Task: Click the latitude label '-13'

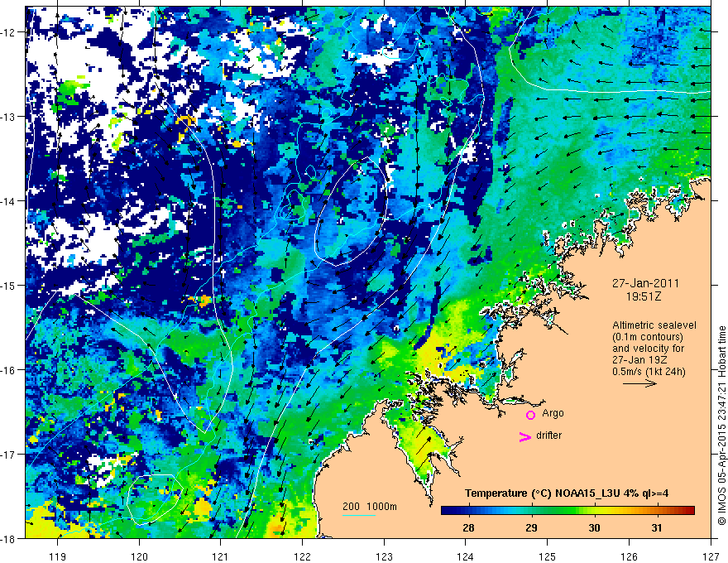Action: [8, 117]
